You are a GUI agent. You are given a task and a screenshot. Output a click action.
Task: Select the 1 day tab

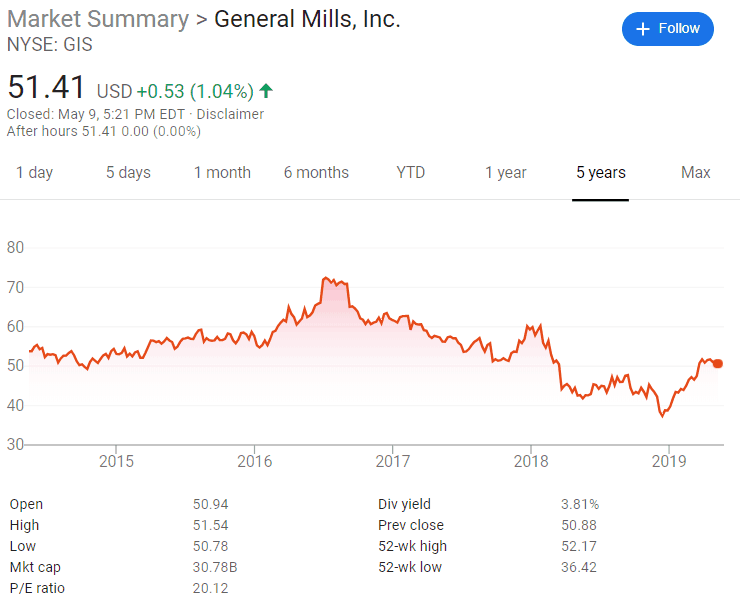pos(34,172)
